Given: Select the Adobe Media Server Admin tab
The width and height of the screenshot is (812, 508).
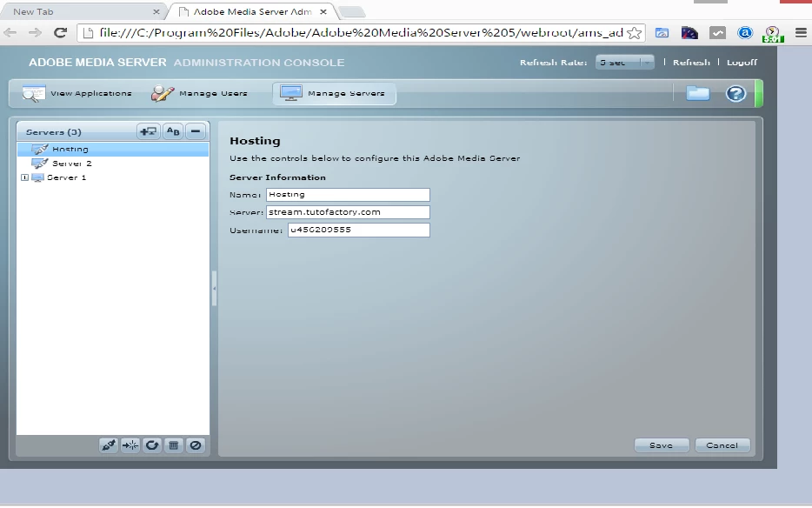Looking at the screenshot, I should tap(253, 12).
